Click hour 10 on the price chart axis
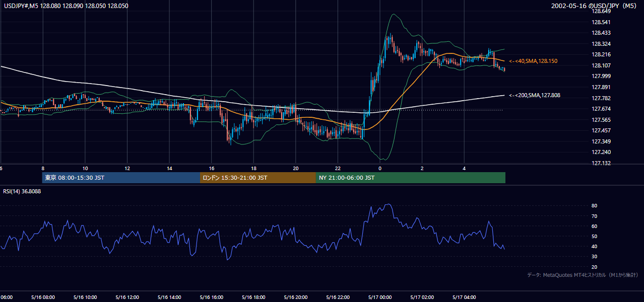The image size is (644, 302). click(x=85, y=168)
